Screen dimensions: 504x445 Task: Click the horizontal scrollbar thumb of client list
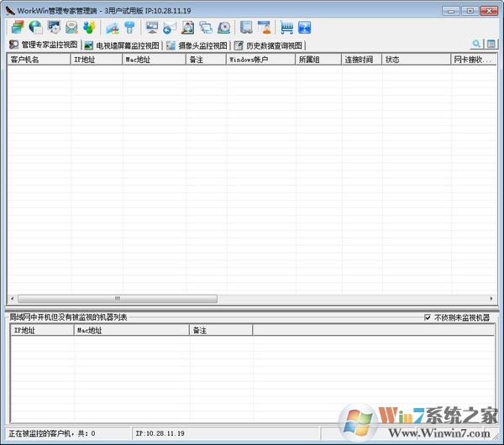(x=118, y=299)
